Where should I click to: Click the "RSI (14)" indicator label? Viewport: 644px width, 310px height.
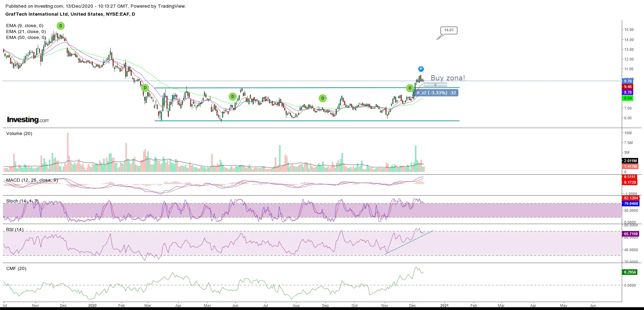point(15,230)
